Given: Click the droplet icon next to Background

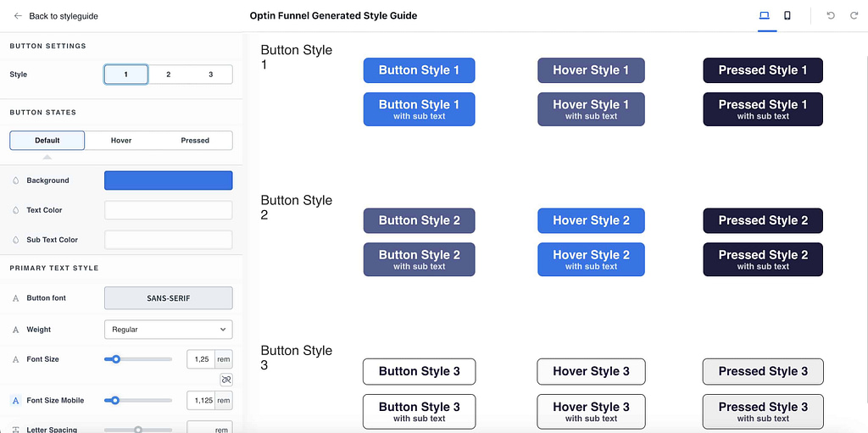Looking at the screenshot, I should pos(15,180).
